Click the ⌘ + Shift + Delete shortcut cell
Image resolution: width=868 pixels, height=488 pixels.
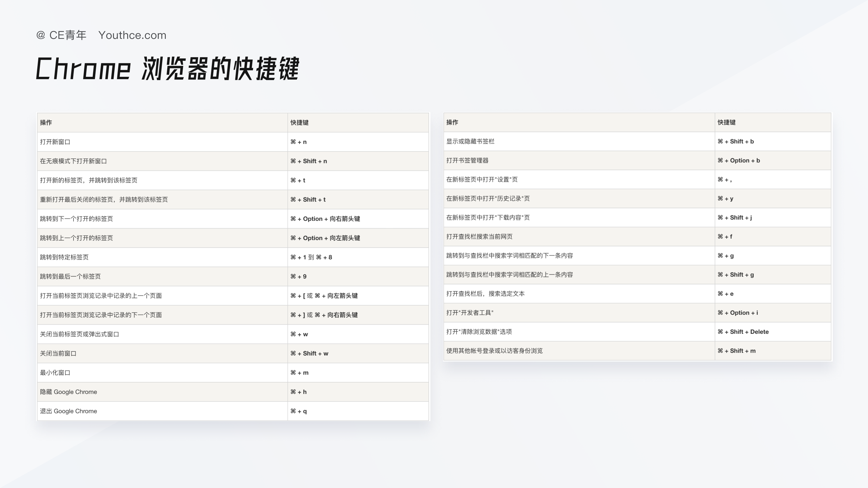pyautogui.click(x=743, y=332)
